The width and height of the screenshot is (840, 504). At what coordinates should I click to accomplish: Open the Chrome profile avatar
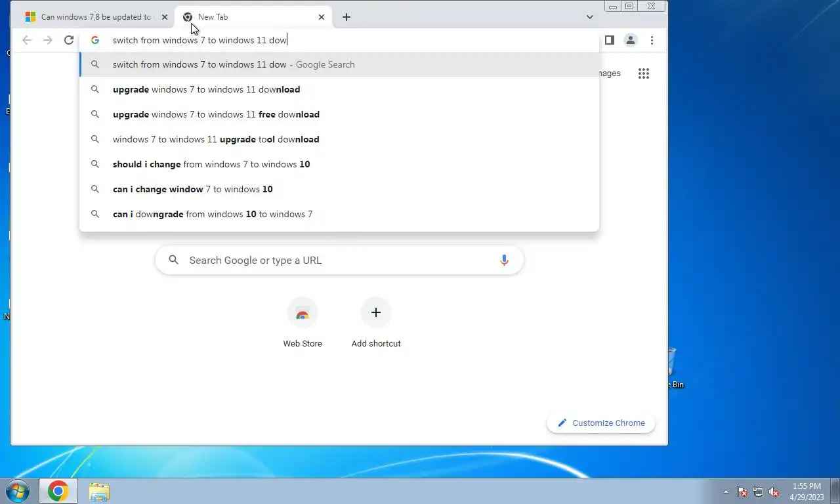pyautogui.click(x=631, y=40)
